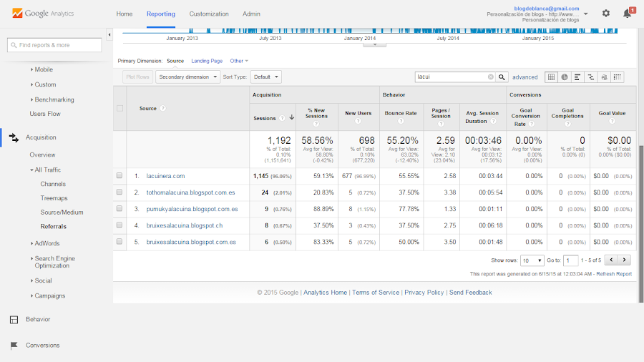Screen dimensions: 644x362
Task: Switch to Performance bar view
Action: pos(577,77)
